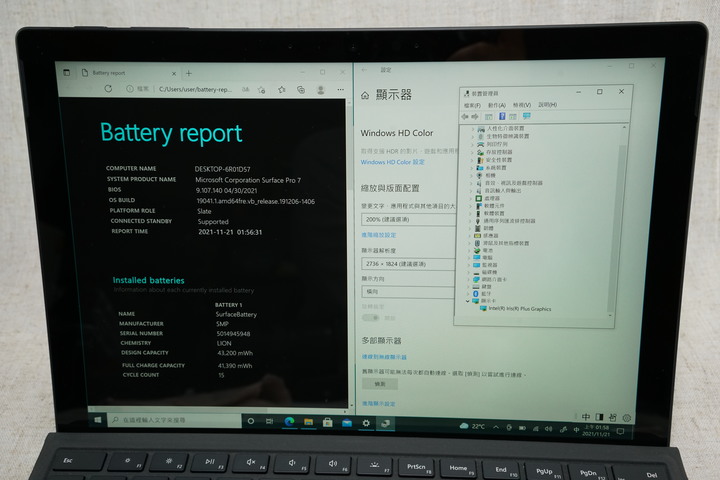This screenshot has width=720, height=480.
Task: Open advanced display settings link
Action: click(379, 403)
